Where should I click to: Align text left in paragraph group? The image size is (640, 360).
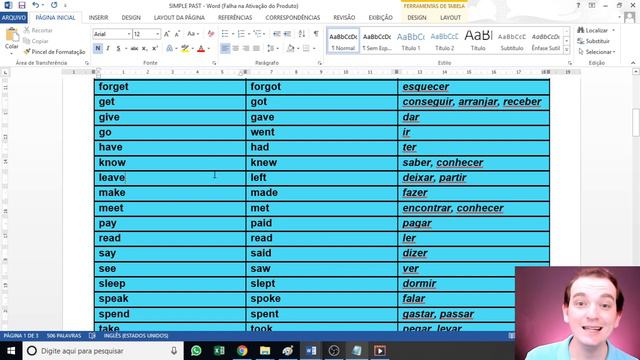[225, 49]
